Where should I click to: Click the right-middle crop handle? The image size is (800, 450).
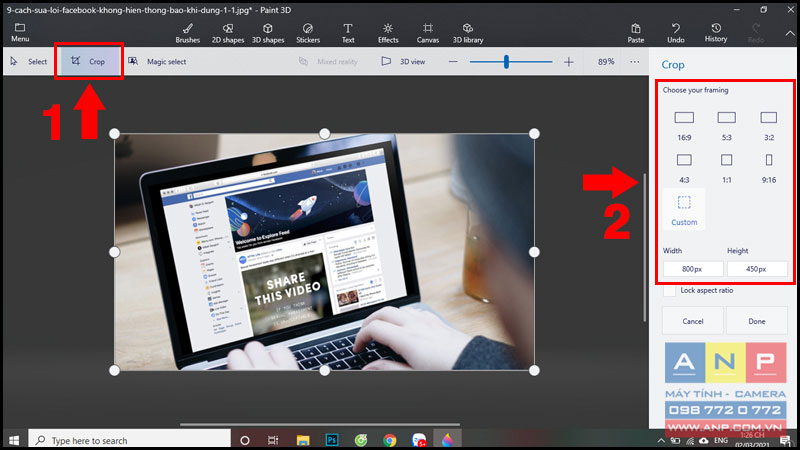point(534,252)
